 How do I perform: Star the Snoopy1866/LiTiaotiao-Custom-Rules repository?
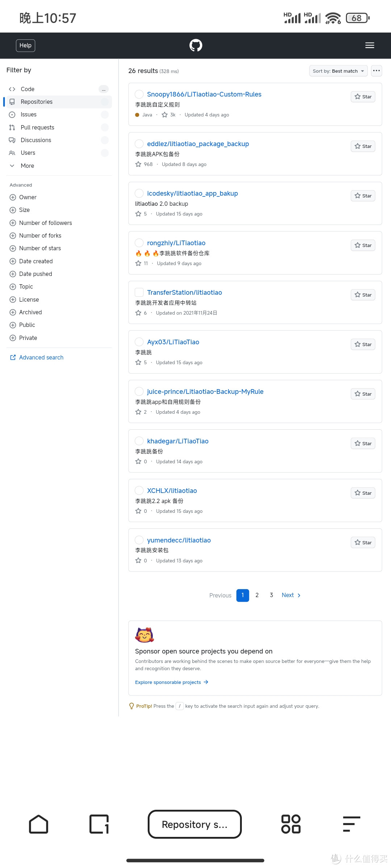pos(363,97)
